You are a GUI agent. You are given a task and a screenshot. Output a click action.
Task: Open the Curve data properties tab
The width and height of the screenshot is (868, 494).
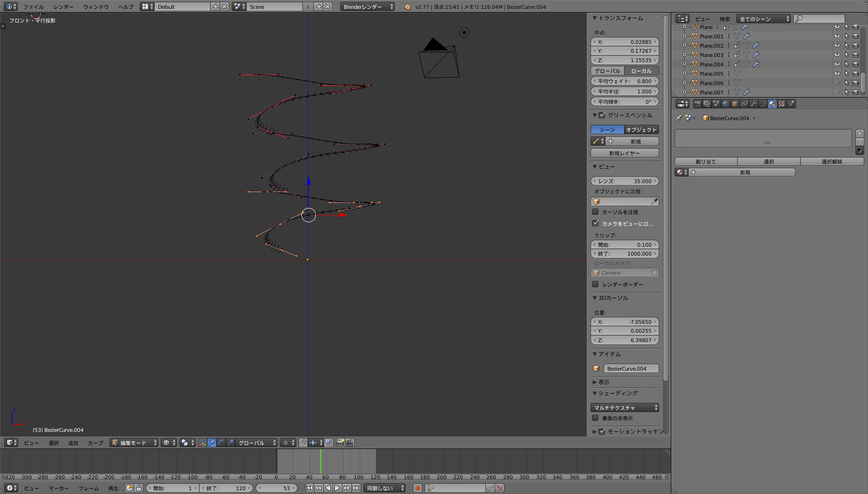(x=763, y=104)
